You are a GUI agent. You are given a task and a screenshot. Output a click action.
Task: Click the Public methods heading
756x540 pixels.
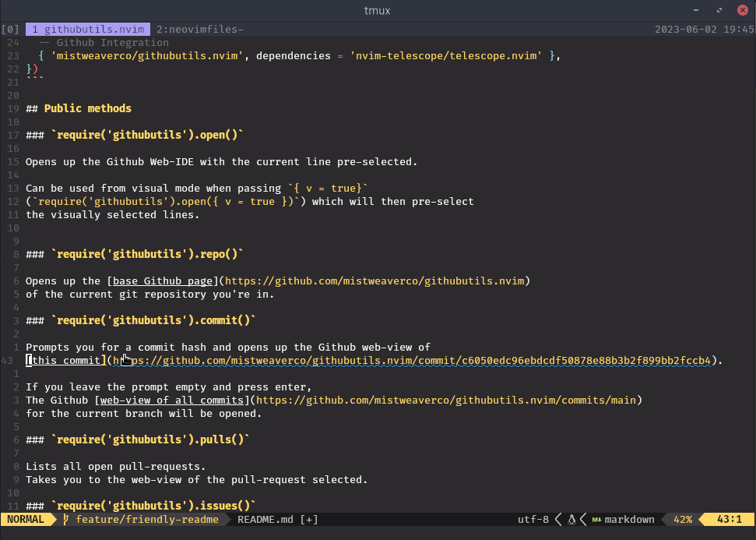pos(88,108)
